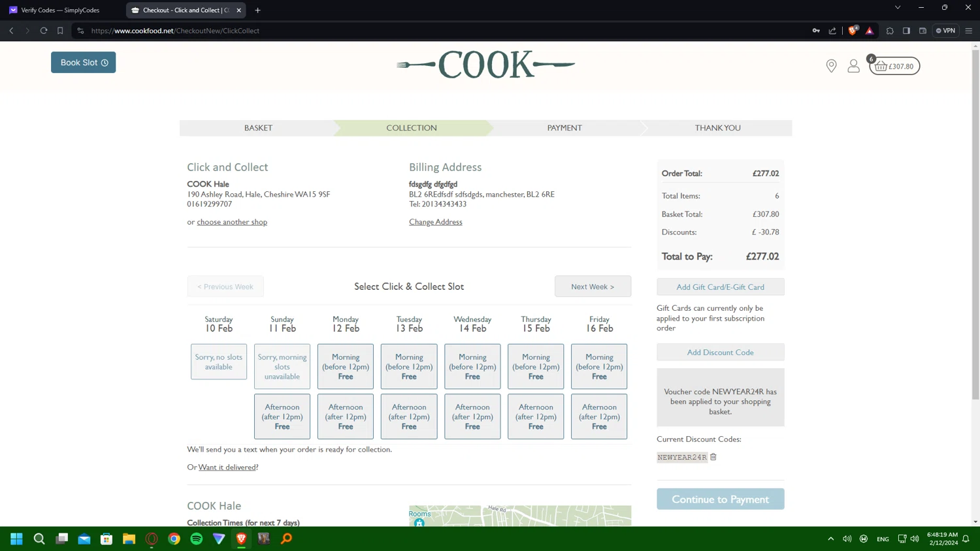Open Mail app from taskbar
The height and width of the screenshot is (551, 980).
click(84, 539)
